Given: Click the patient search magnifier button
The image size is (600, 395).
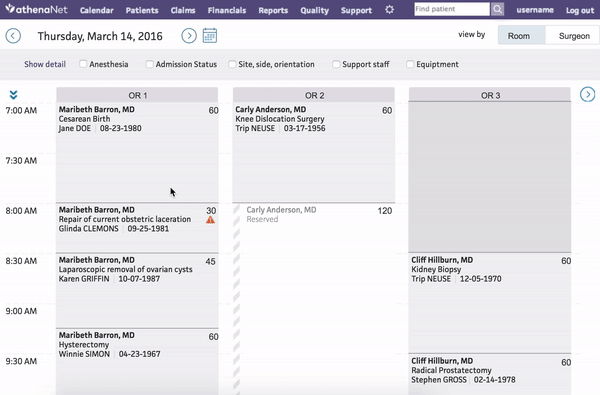Looking at the screenshot, I should coord(497,9).
